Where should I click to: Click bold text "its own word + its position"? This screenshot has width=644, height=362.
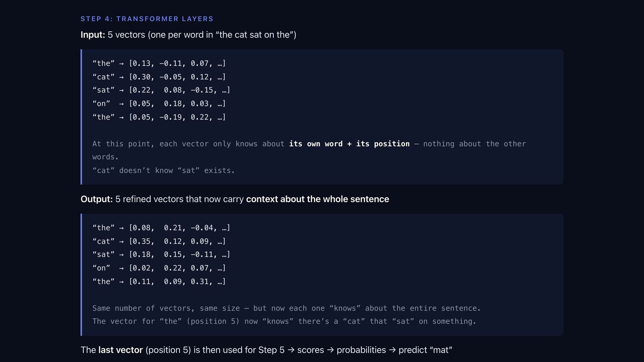(x=349, y=144)
